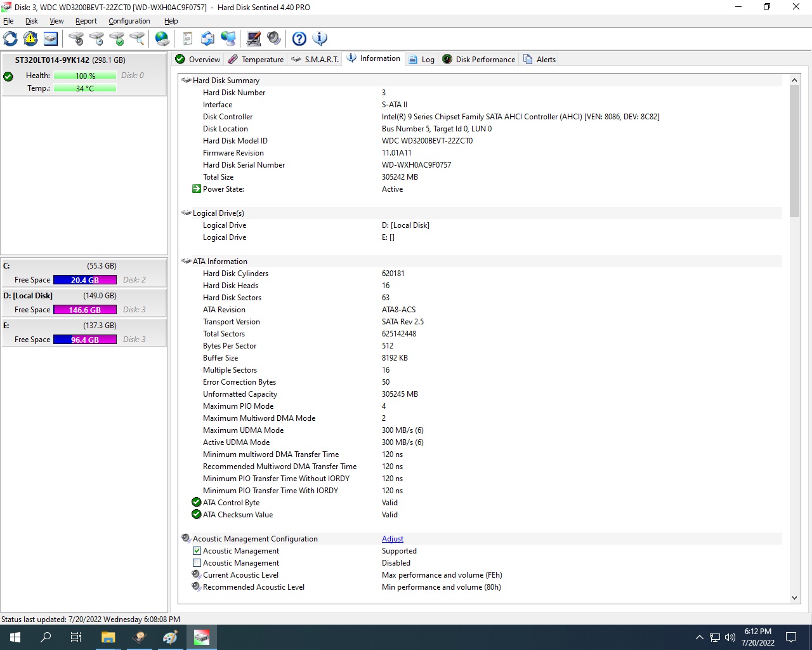
Task: Click the Current Acoustic Level speaker icon
Action: tap(197, 574)
